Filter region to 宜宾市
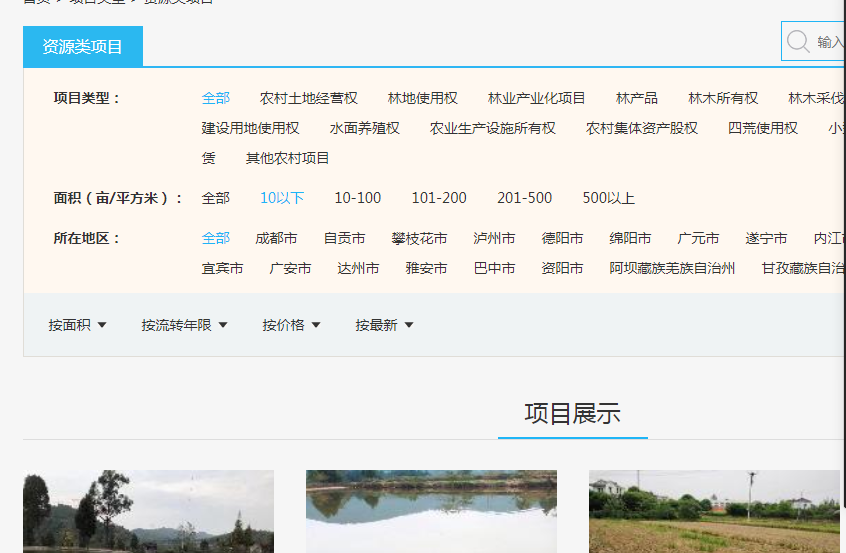Image resolution: width=846 pixels, height=553 pixels. (x=222, y=268)
